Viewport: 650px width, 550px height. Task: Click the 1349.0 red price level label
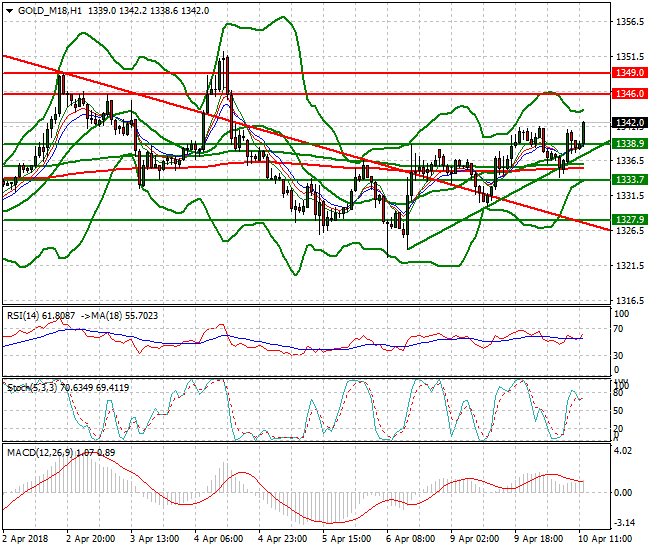[x=630, y=73]
